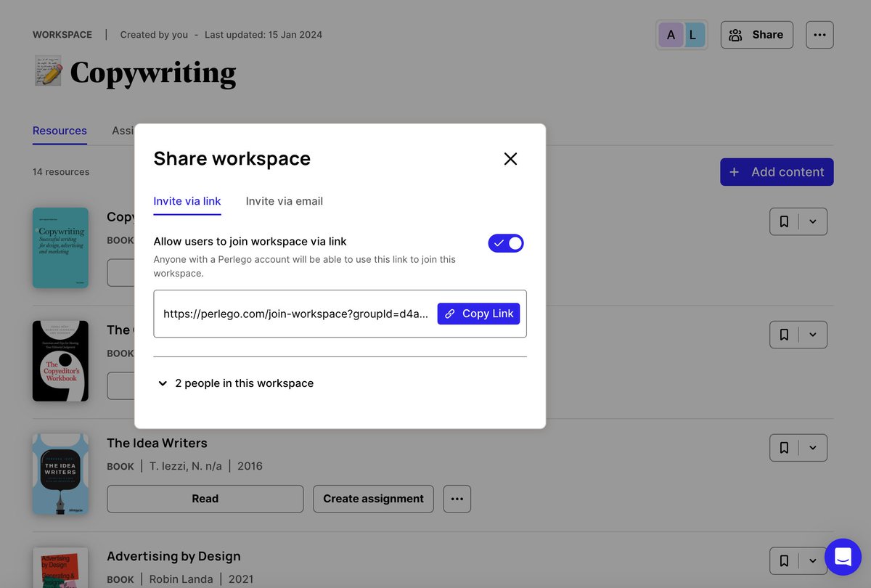Expand 2 people in this workspace
Viewport: 871px width, 588px height.
click(236, 383)
